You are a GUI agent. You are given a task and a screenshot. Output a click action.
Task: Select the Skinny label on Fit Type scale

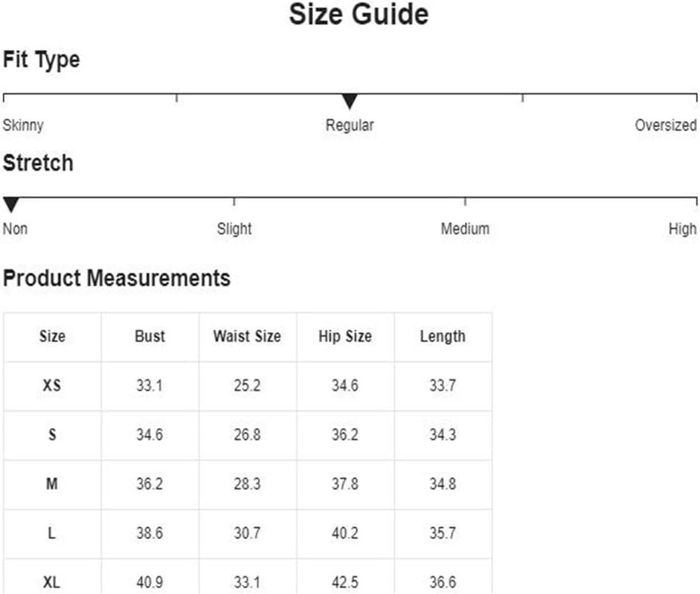click(23, 126)
